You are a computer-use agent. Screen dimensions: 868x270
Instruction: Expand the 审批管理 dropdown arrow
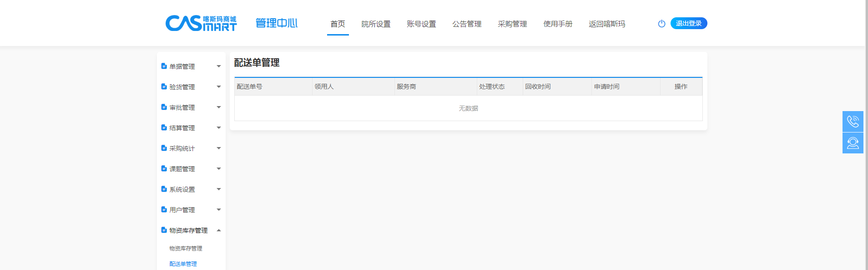[219, 107]
